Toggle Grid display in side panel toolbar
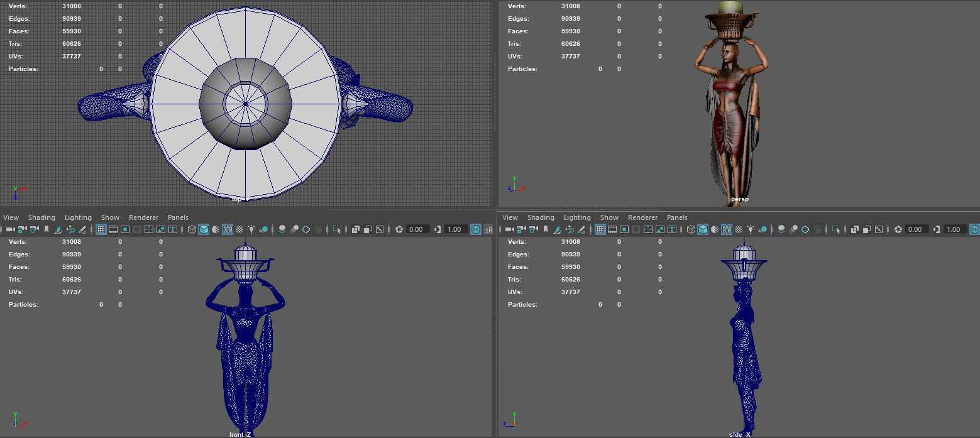Viewport: 980px width, 438px height. 600,229
